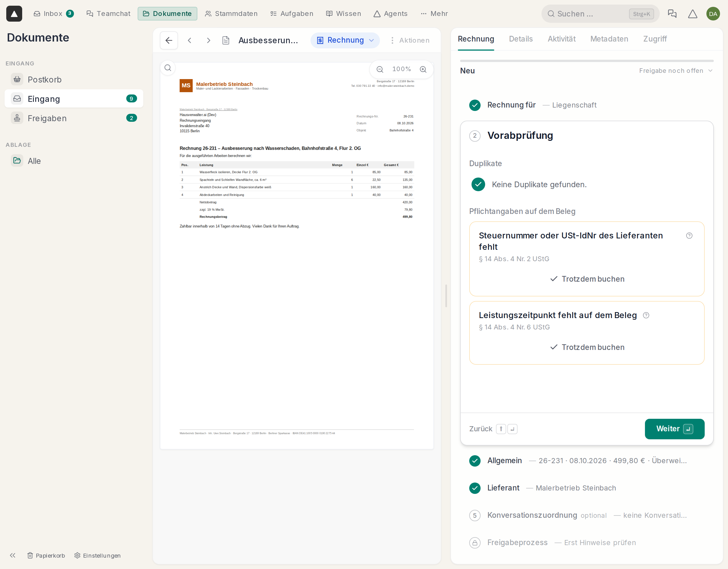Switch to the Details tab
The height and width of the screenshot is (569, 728).
521,39
